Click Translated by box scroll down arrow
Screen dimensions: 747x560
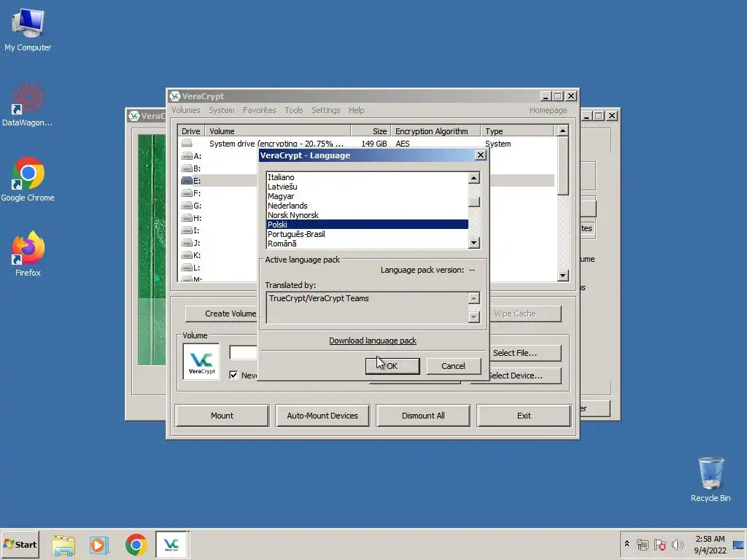pyautogui.click(x=473, y=316)
